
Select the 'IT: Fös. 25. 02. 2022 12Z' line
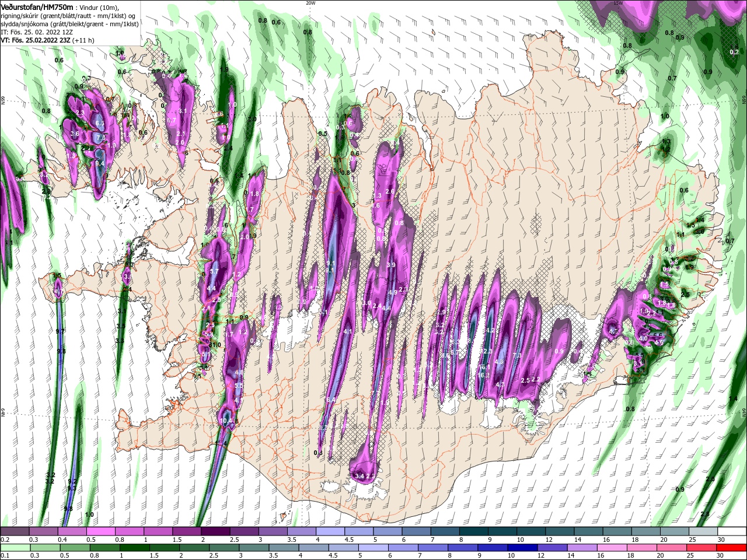pos(36,32)
